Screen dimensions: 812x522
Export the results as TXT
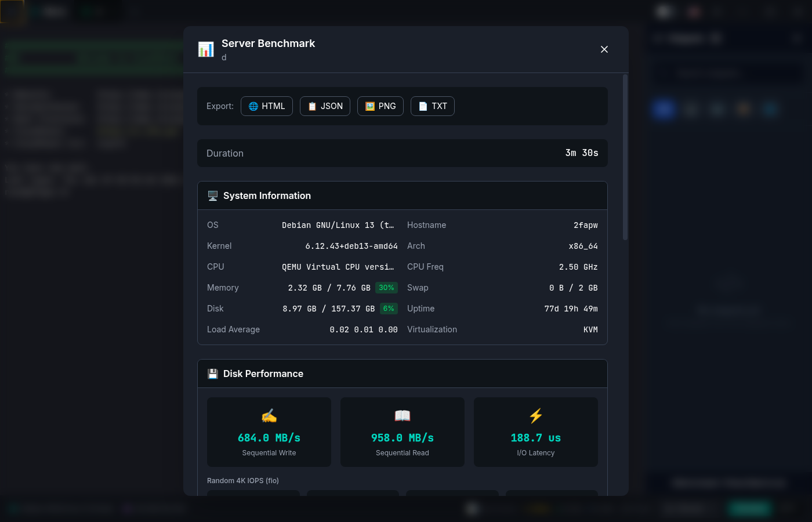pos(433,106)
